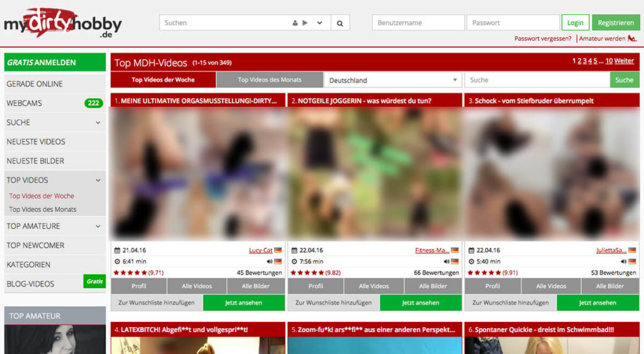Open the header search type chevron
This screenshot has width=644, height=354.
click(x=319, y=23)
